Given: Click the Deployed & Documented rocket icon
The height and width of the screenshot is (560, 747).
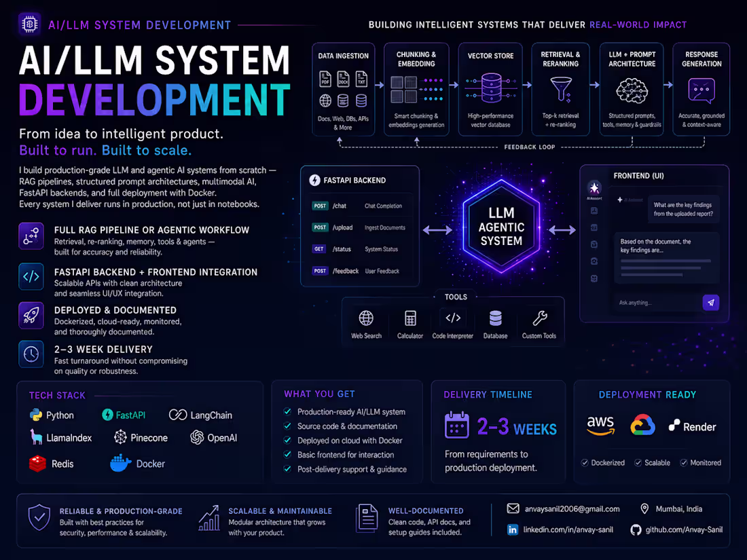Looking at the screenshot, I should pyautogui.click(x=31, y=315).
